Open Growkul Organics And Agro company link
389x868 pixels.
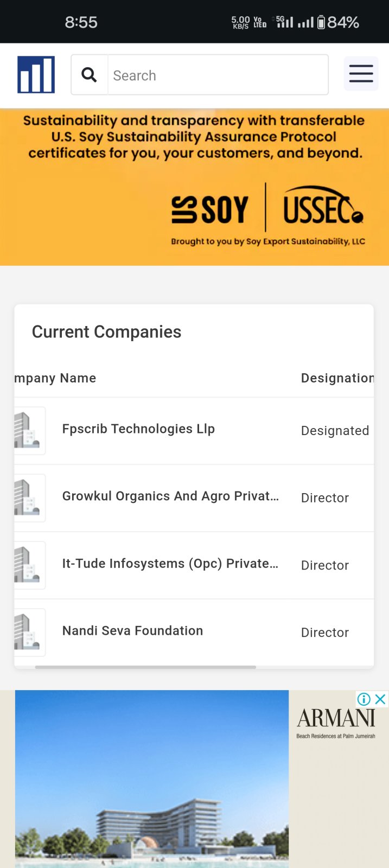click(x=170, y=496)
